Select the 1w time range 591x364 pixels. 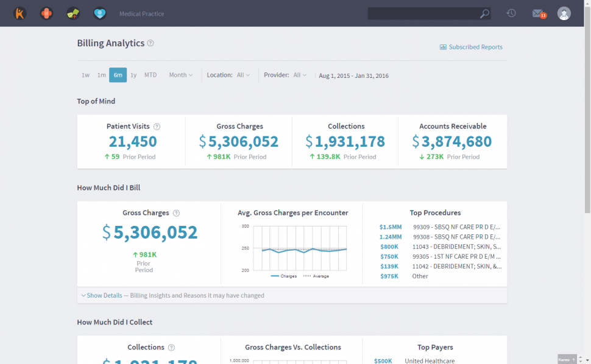tap(85, 75)
